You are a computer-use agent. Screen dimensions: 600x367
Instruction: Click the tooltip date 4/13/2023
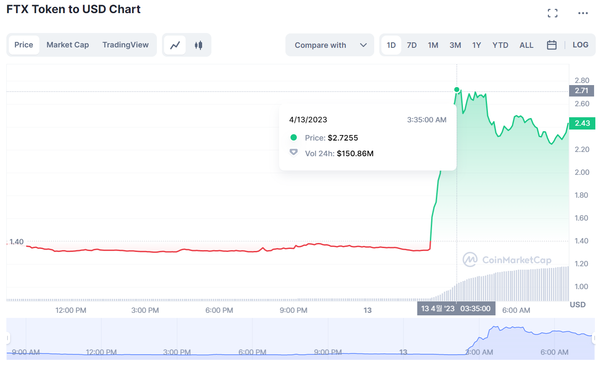[x=308, y=120]
